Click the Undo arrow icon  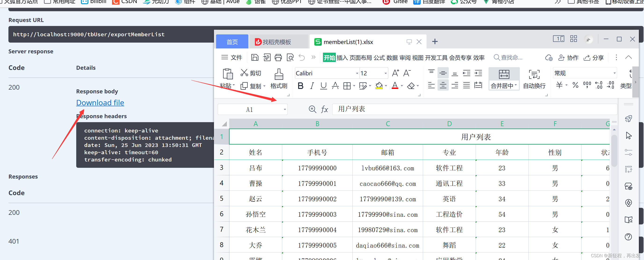302,58
